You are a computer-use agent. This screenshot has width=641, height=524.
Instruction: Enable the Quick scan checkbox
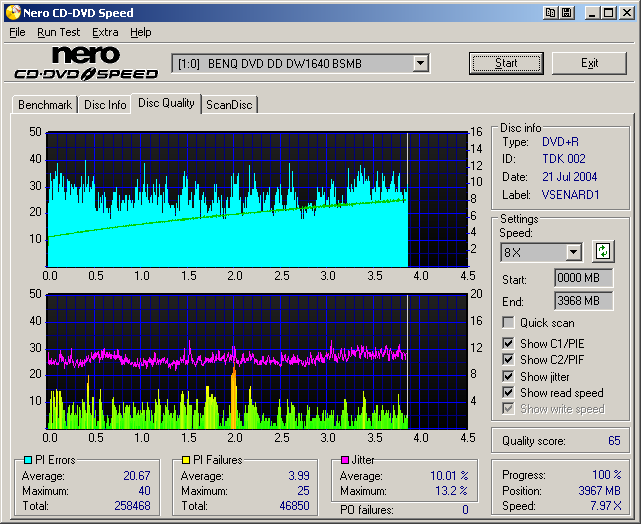click(x=509, y=323)
